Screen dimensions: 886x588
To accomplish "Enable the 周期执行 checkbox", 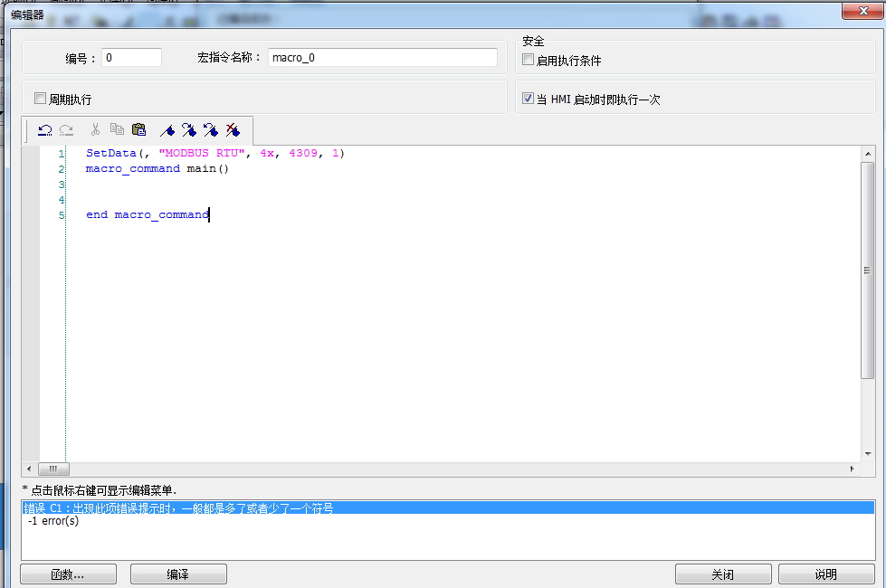I will [x=40, y=99].
